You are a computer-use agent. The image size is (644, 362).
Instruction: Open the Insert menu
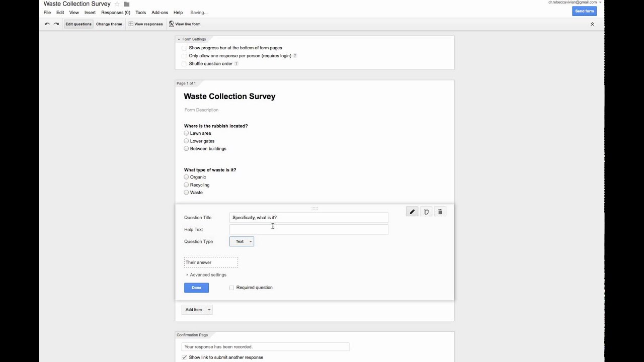pyautogui.click(x=90, y=13)
